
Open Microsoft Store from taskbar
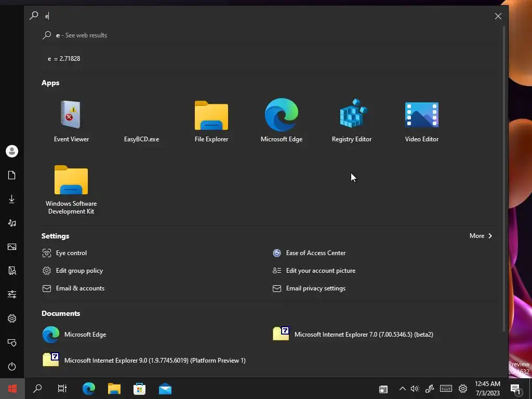[x=139, y=389]
